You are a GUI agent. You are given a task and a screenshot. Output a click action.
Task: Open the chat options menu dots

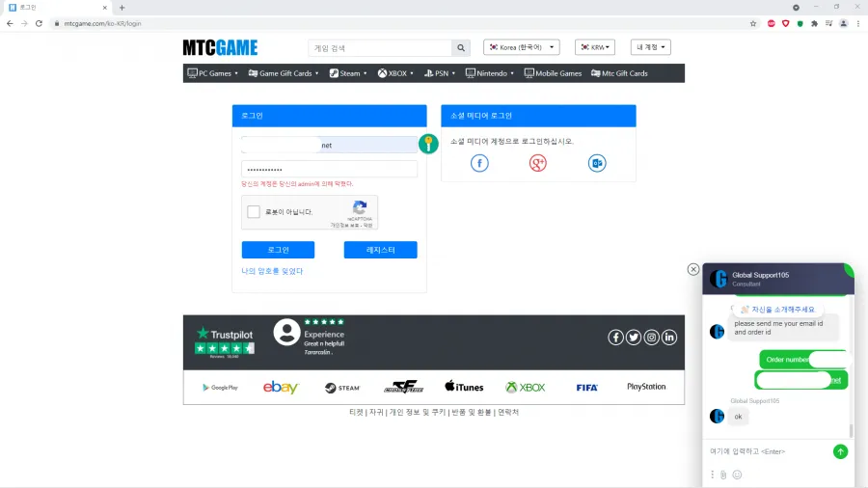tap(713, 474)
